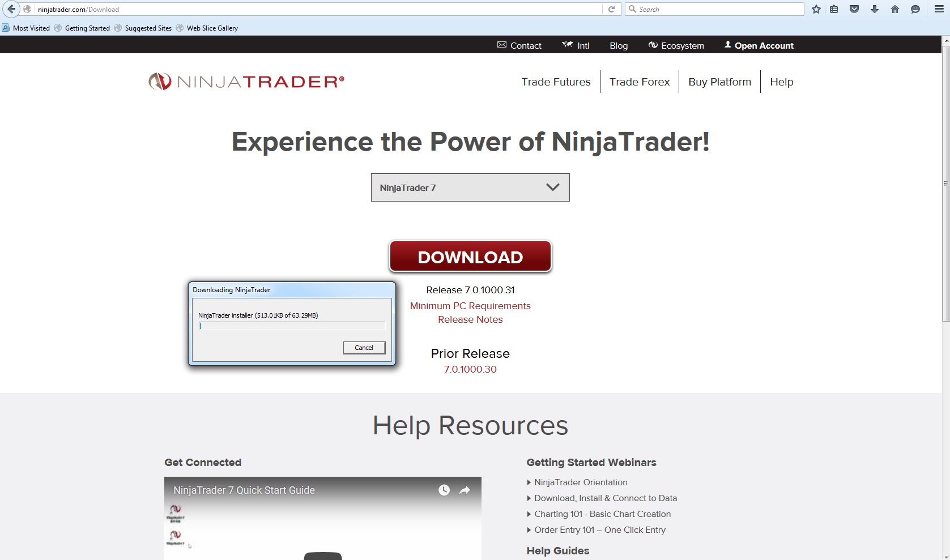
Task: Open Minimum PC Requirements link
Action: tap(470, 306)
